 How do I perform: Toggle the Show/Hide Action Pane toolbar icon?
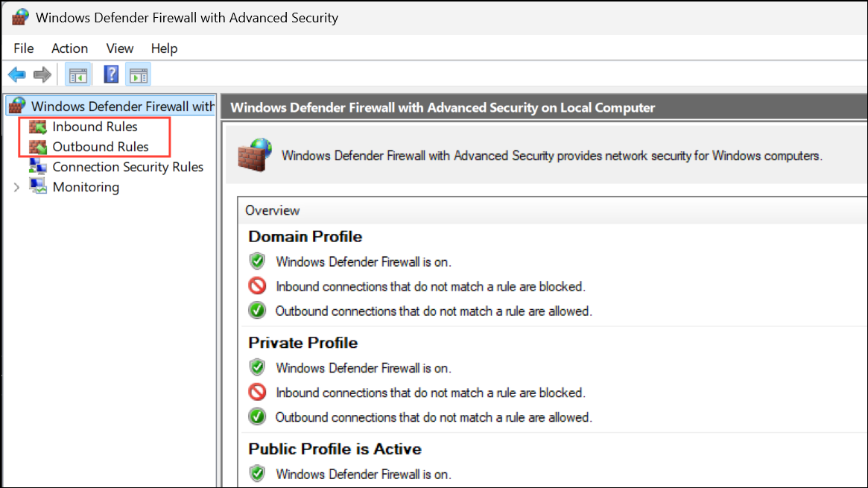point(138,75)
